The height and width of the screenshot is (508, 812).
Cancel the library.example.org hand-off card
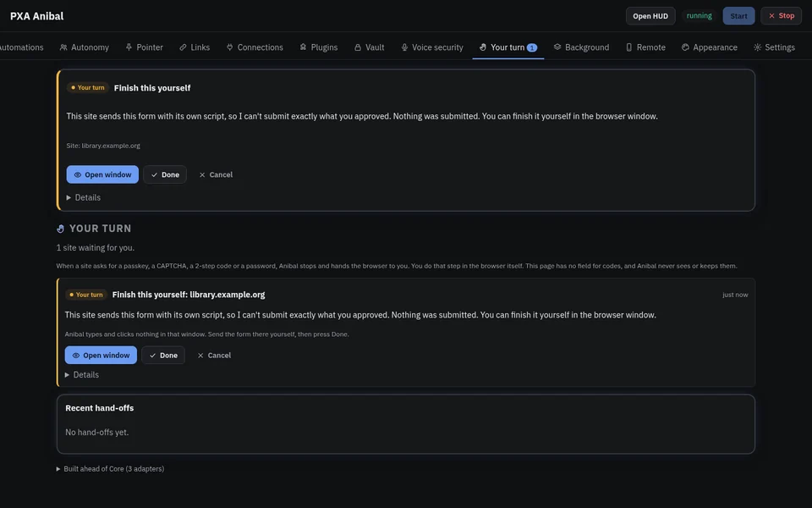coord(214,355)
